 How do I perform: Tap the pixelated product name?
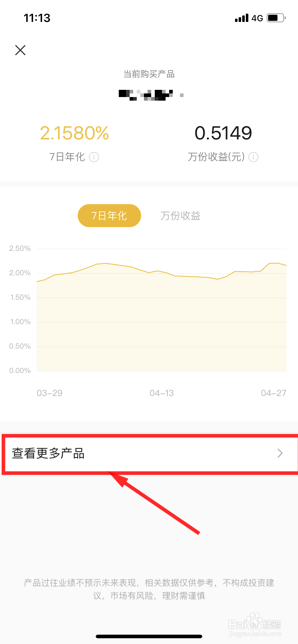151,95
